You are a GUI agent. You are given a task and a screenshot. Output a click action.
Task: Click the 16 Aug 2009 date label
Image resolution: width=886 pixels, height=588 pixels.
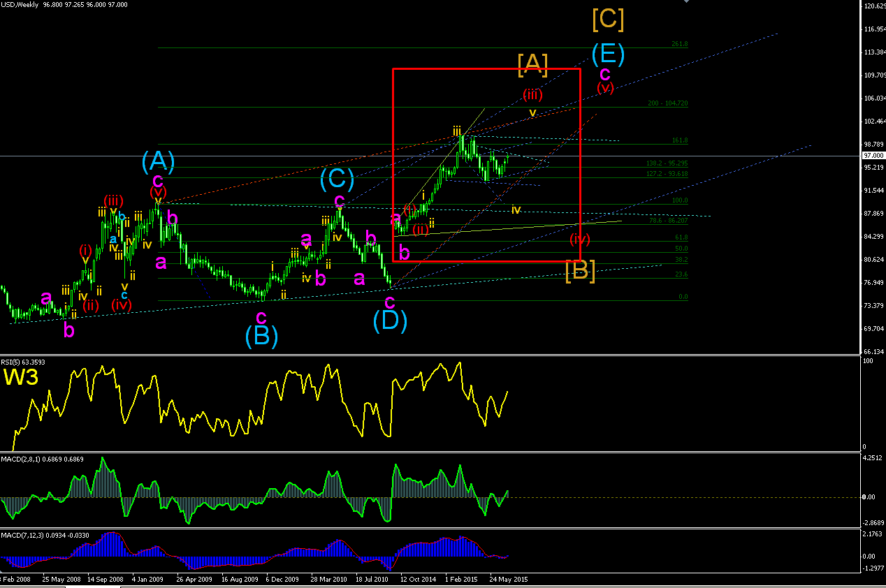(238, 579)
